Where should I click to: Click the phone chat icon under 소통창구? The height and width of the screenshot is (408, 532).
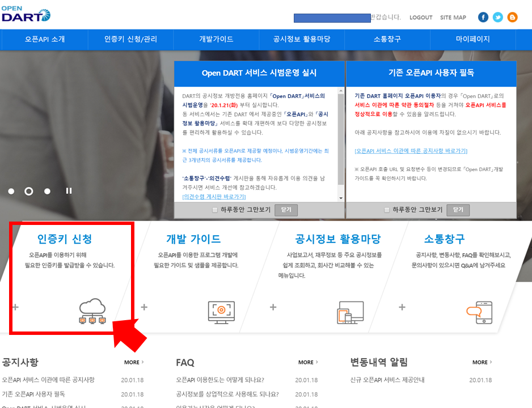tap(479, 312)
